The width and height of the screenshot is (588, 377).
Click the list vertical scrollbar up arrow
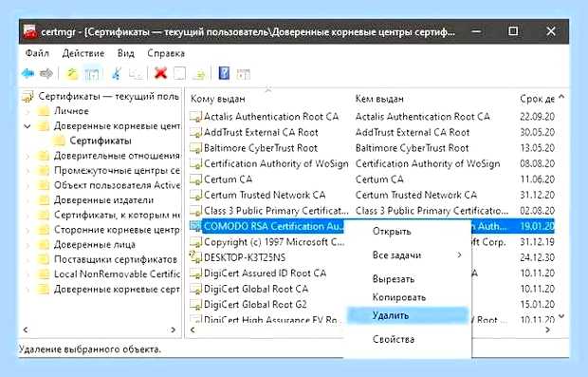561,97
